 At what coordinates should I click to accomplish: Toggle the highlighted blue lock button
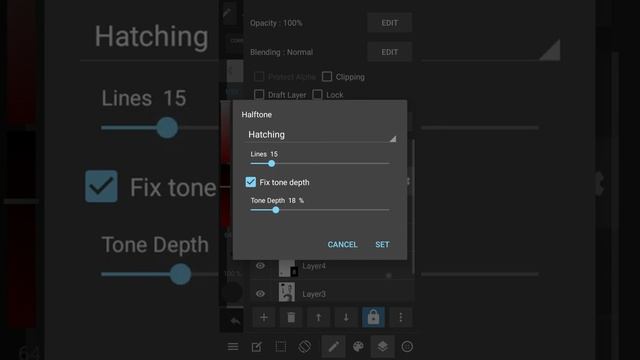pos(373,317)
